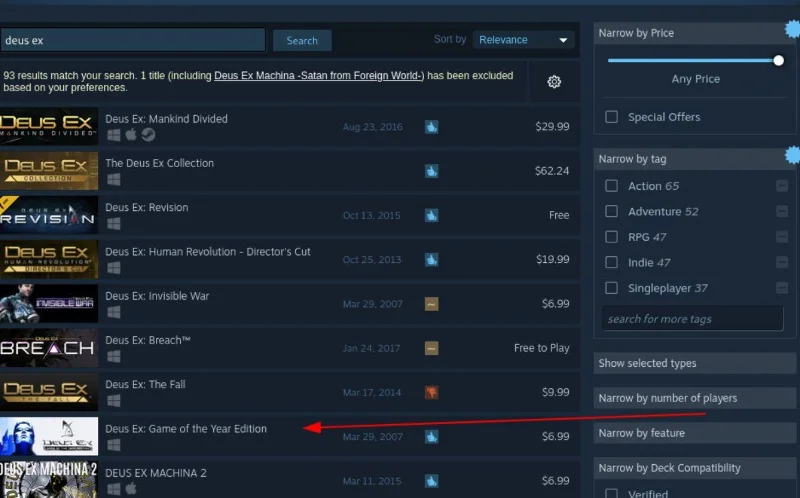The height and width of the screenshot is (498, 800).
Task: Click the 'Aug 23, 2016' release date
Action: (373, 127)
